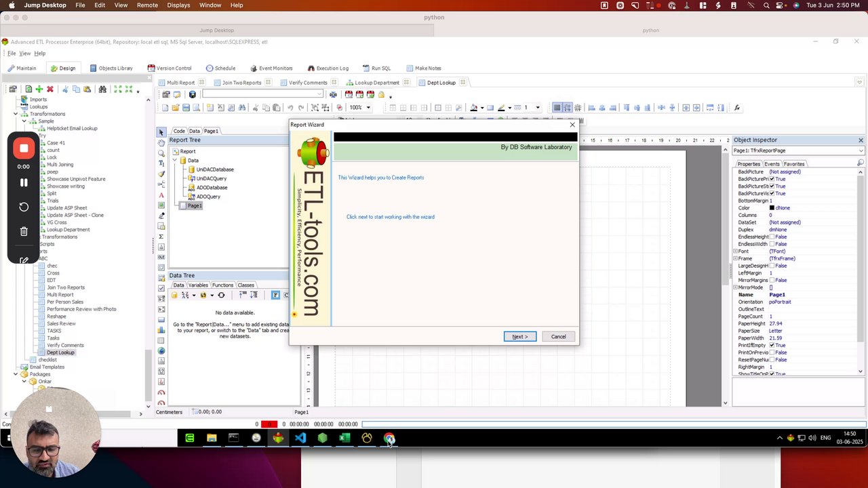Click Next in the Report Wizard
Image resolution: width=868 pixels, height=488 pixels.
pyautogui.click(x=520, y=337)
